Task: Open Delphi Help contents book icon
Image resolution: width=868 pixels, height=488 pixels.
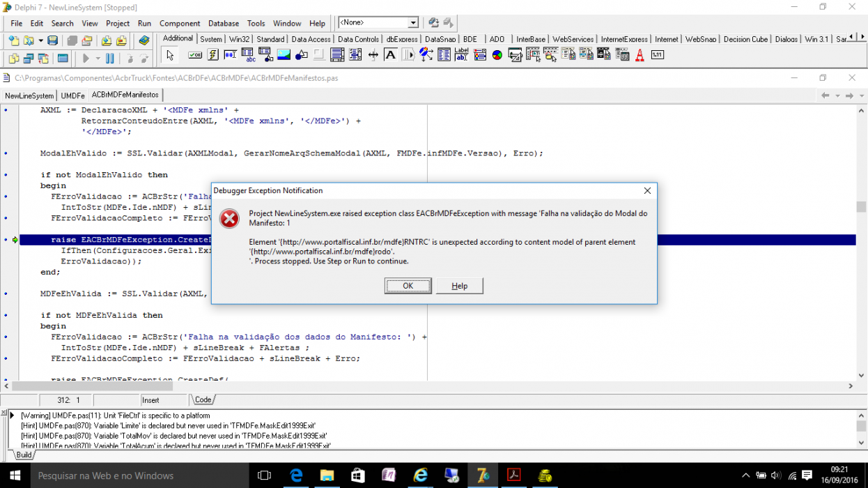Action: point(144,40)
